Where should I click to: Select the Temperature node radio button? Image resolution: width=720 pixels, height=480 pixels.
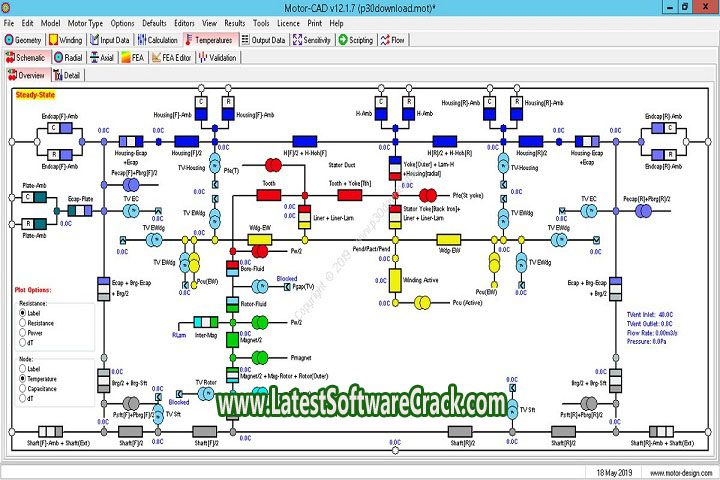[x=24, y=379]
